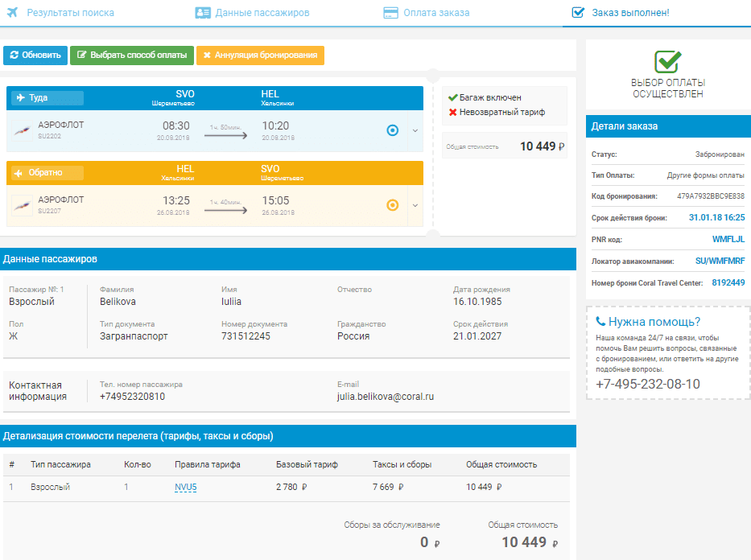Select the blue radio for the 08:30 flight

point(392,130)
